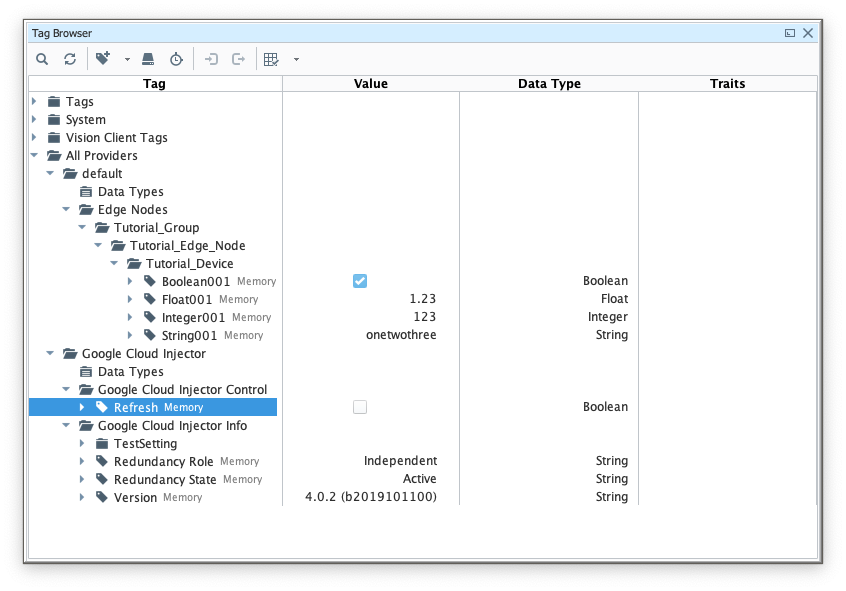Select the Float001 memory tag
The height and width of the screenshot is (591, 846).
pyautogui.click(x=187, y=299)
